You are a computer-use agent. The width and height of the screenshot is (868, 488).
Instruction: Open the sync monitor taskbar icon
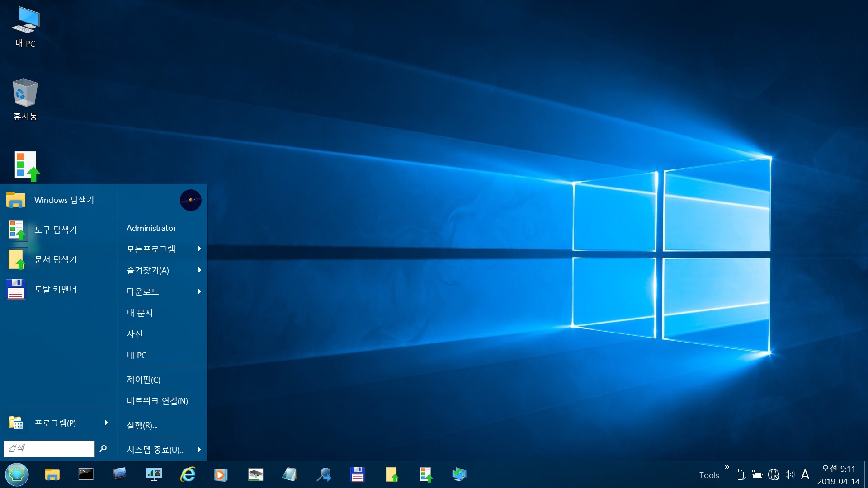click(459, 474)
